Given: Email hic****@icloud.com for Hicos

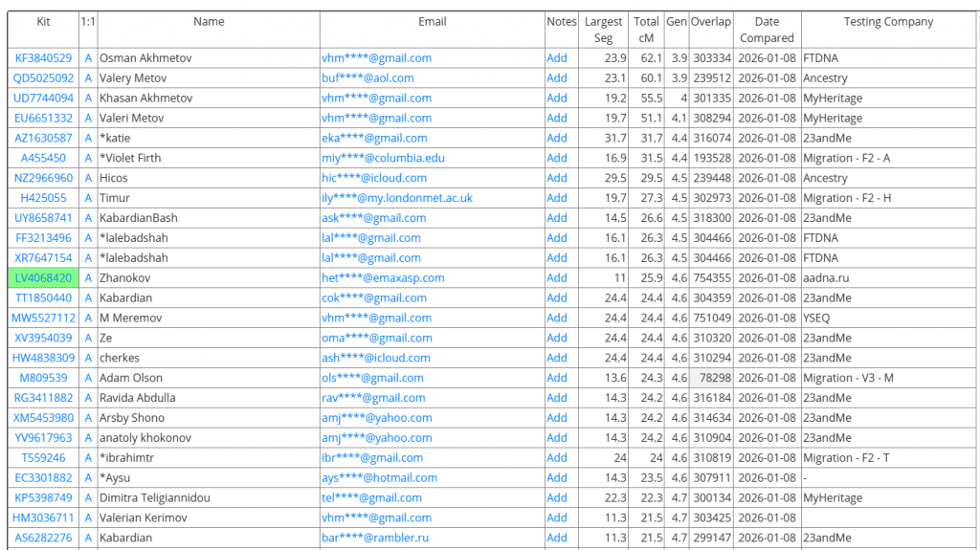Looking at the screenshot, I should 374,178.
